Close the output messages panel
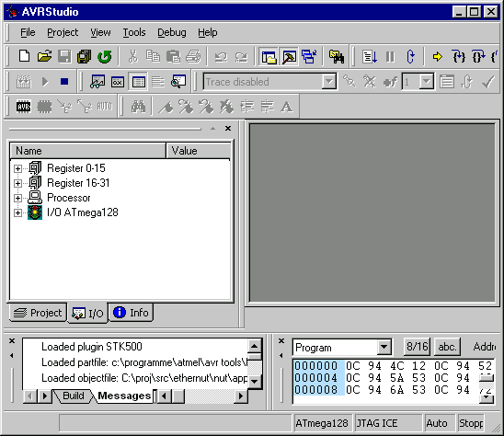Viewport: 504px width, 436px height. point(12,340)
